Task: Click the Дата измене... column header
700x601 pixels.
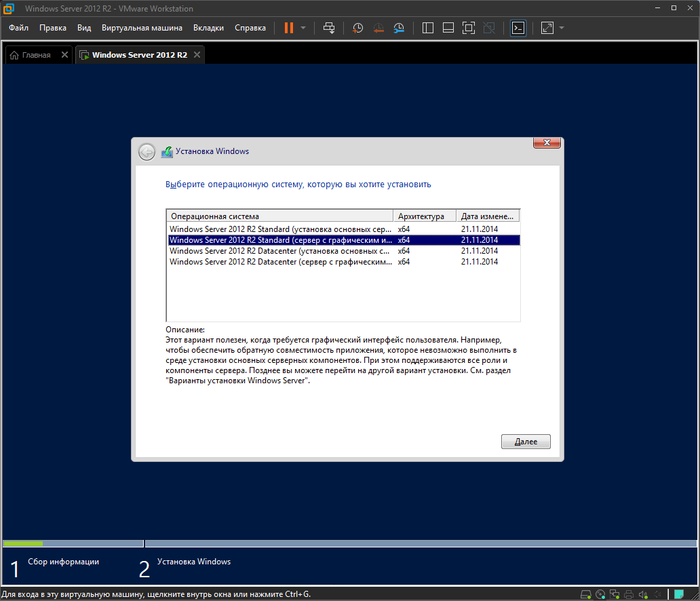Action: [488, 216]
